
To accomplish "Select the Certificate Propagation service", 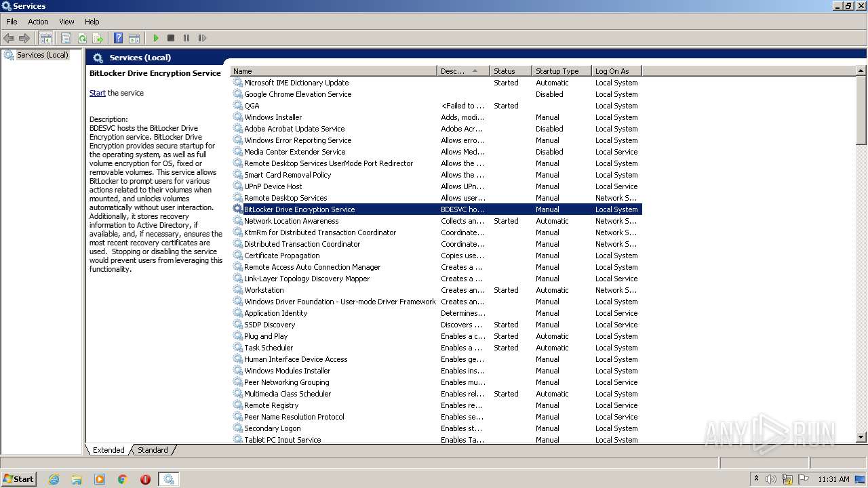I will (x=436, y=256).
